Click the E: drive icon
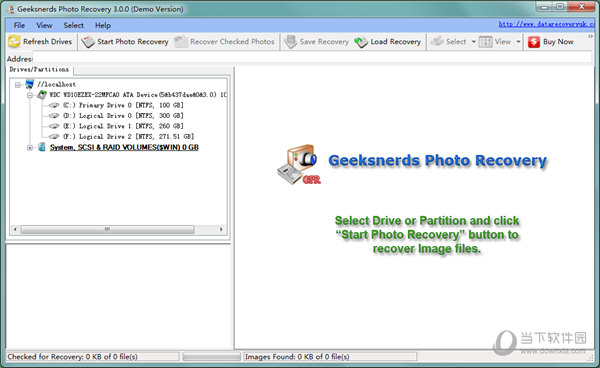Viewport: 600px width, 368px height. click(x=54, y=126)
